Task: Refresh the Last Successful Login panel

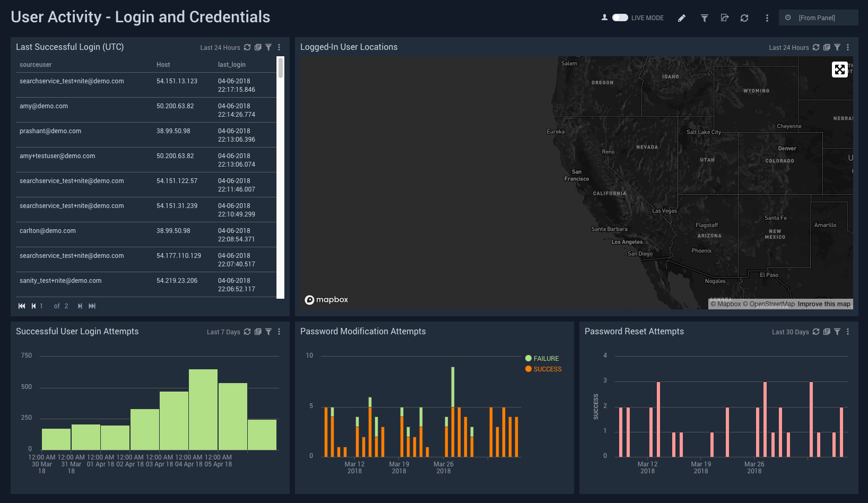Action: (247, 47)
